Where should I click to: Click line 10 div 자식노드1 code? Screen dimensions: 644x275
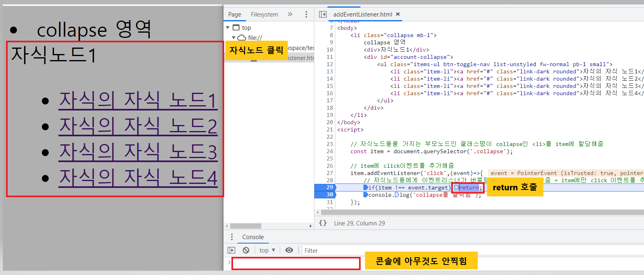(x=396, y=50)
